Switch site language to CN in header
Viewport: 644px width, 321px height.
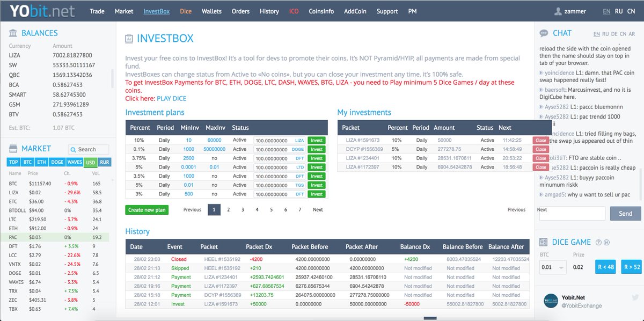pos(631,11)
